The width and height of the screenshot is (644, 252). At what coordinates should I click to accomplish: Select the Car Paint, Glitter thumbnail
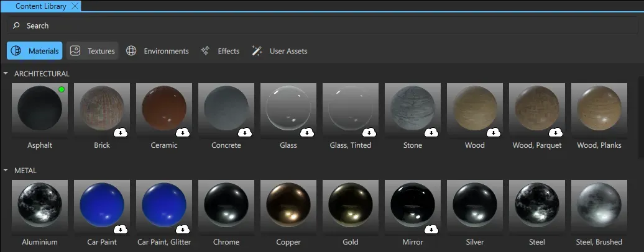[164, 207]
